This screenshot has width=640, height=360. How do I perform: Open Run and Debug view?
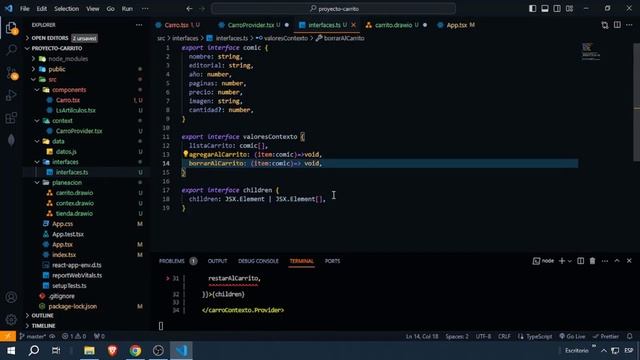point(11,95)
